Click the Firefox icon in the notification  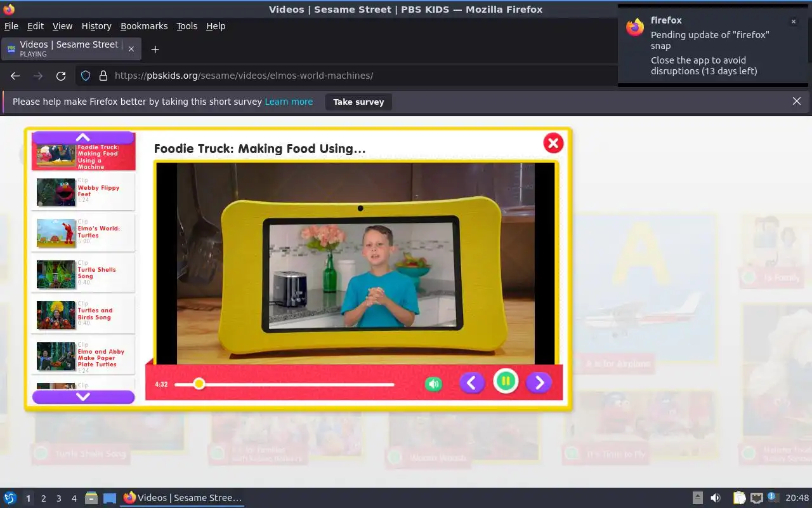(x=635, y=27)
